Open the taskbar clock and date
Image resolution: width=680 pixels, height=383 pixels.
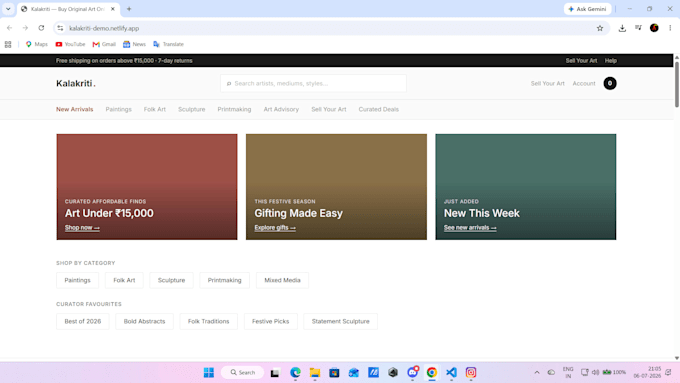647,372
